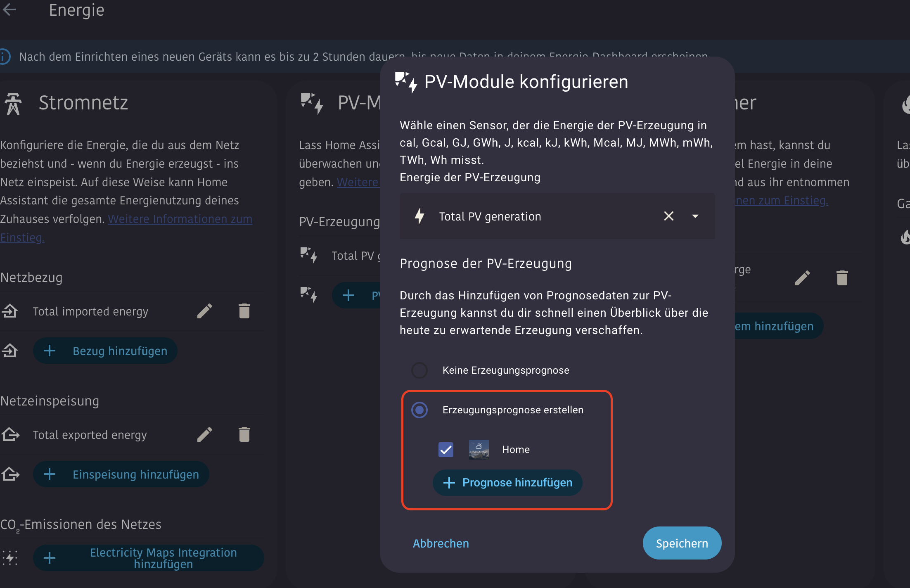The width and height of the screenshot is (910, 588).
Task: Edit the Total imported energy entry
Action: pos(204,311)
